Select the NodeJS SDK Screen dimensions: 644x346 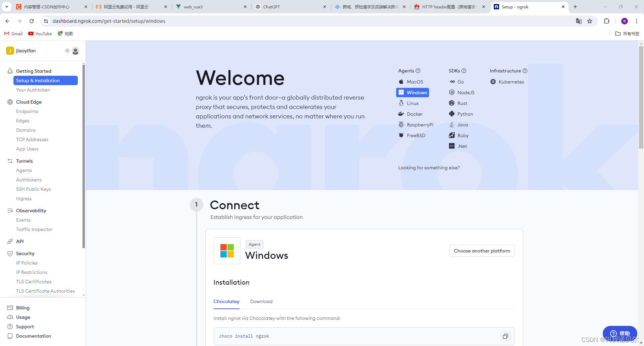pos(462,93)
